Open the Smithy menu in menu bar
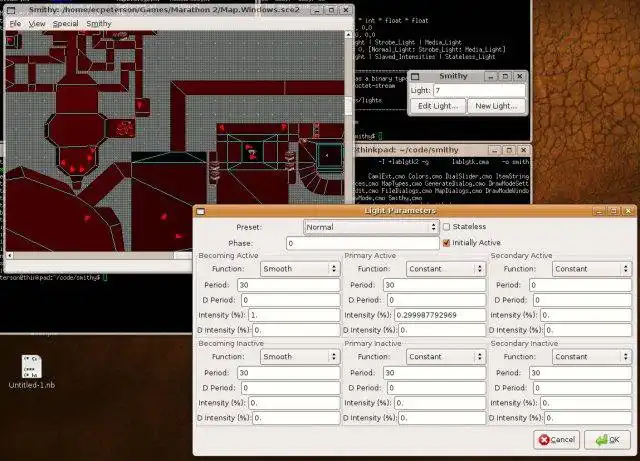 pyautogui.click(x=99, y=24)
